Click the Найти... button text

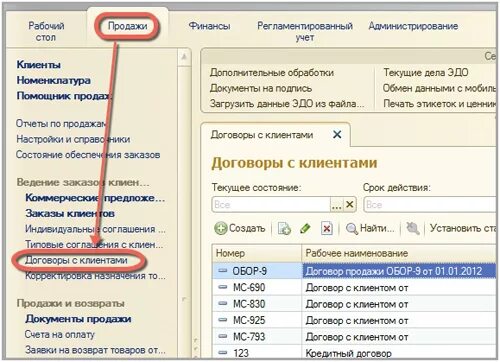click(x=377, y=228)
